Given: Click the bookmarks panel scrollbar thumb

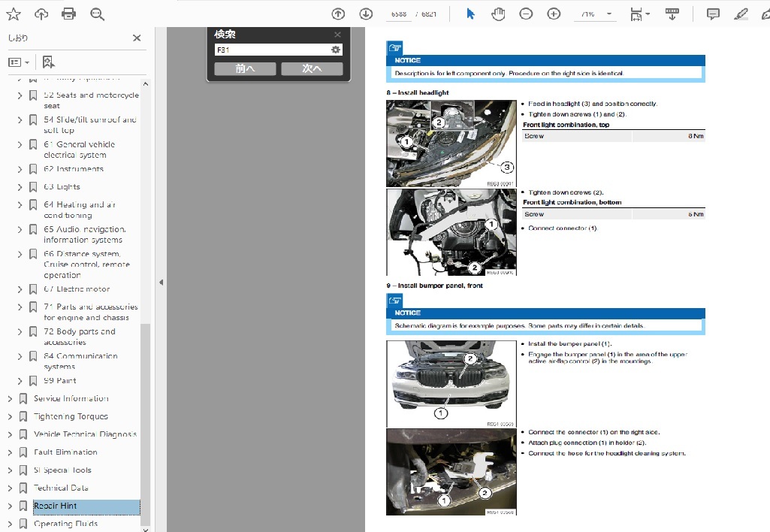Looking at the screenshot, I should pos(145,425).
